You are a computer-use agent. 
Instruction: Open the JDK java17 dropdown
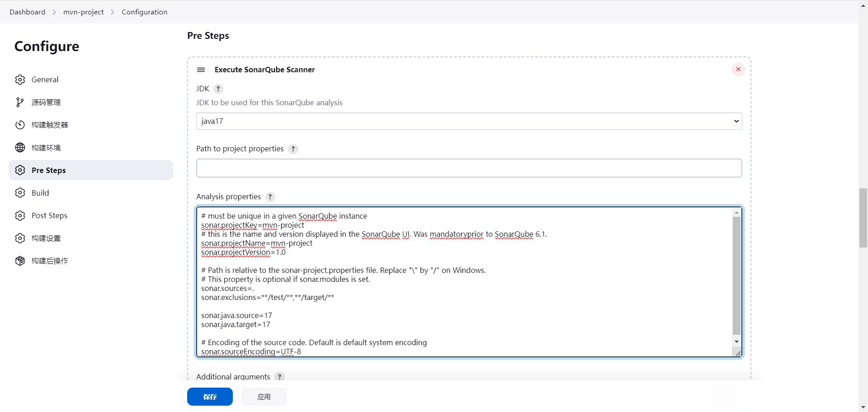[469, 121]
